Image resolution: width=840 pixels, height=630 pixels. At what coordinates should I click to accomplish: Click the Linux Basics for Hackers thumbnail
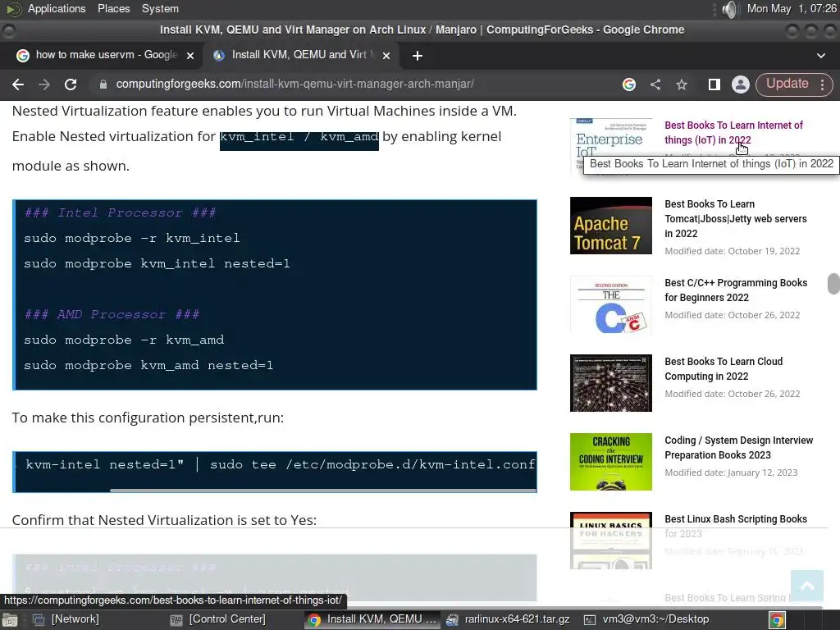(610, 541)
